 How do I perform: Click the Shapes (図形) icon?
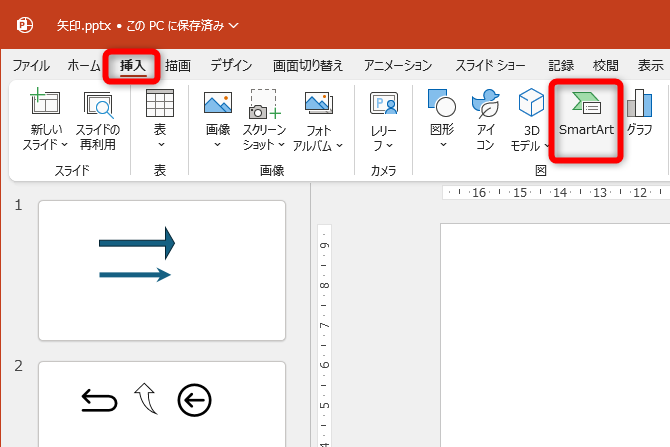[x=442, y=103]
